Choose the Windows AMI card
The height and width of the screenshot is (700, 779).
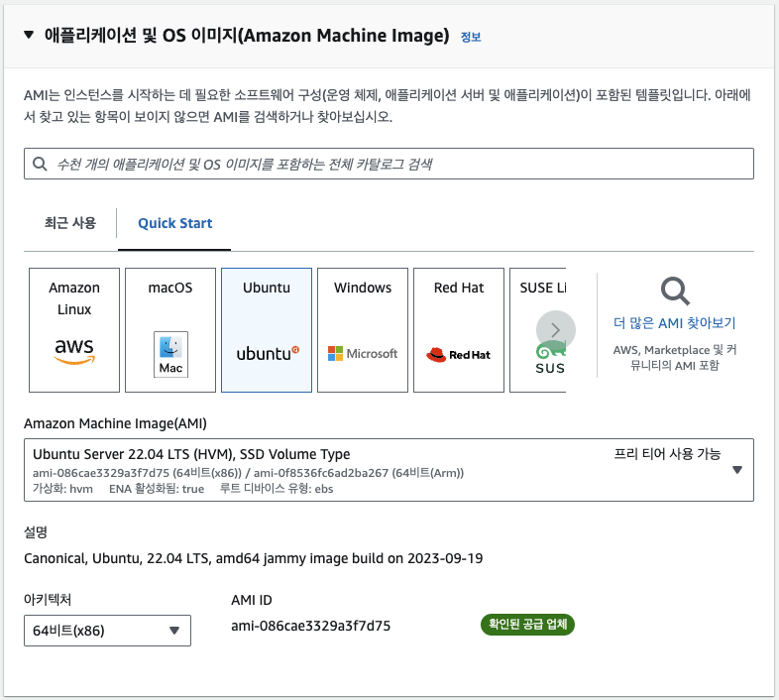(363, 330)
